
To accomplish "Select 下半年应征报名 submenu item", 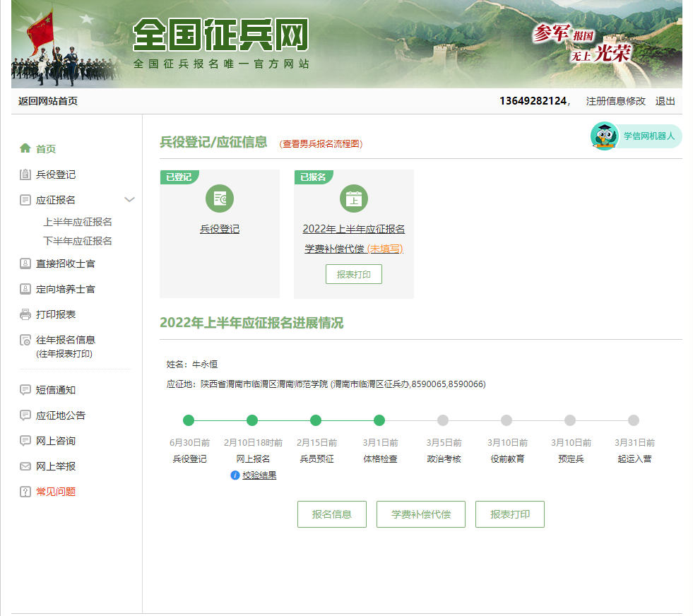I will tap(78, 241).
